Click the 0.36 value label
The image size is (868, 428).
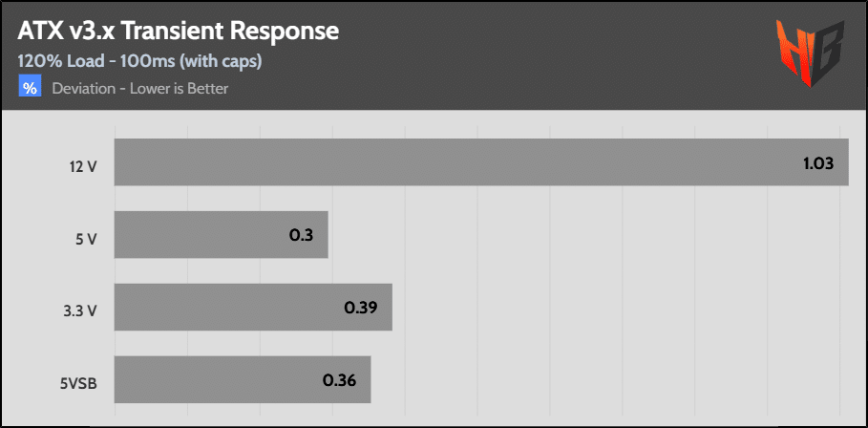(x=339, y=380)
